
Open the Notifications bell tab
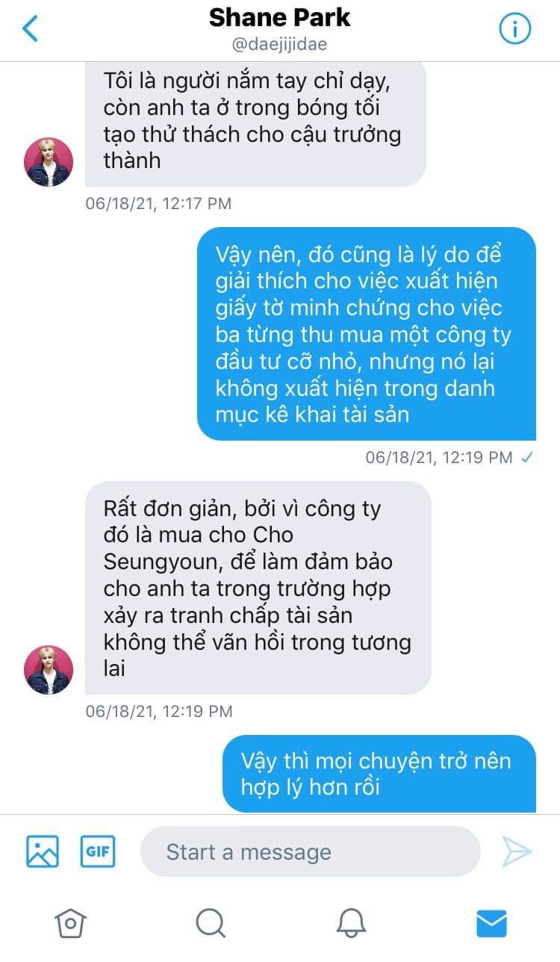click(351, 923)
